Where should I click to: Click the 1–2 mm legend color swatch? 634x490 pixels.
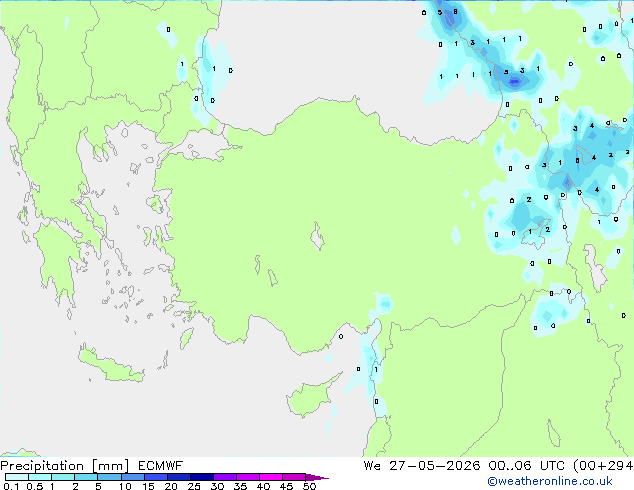[x=63, y=477]
